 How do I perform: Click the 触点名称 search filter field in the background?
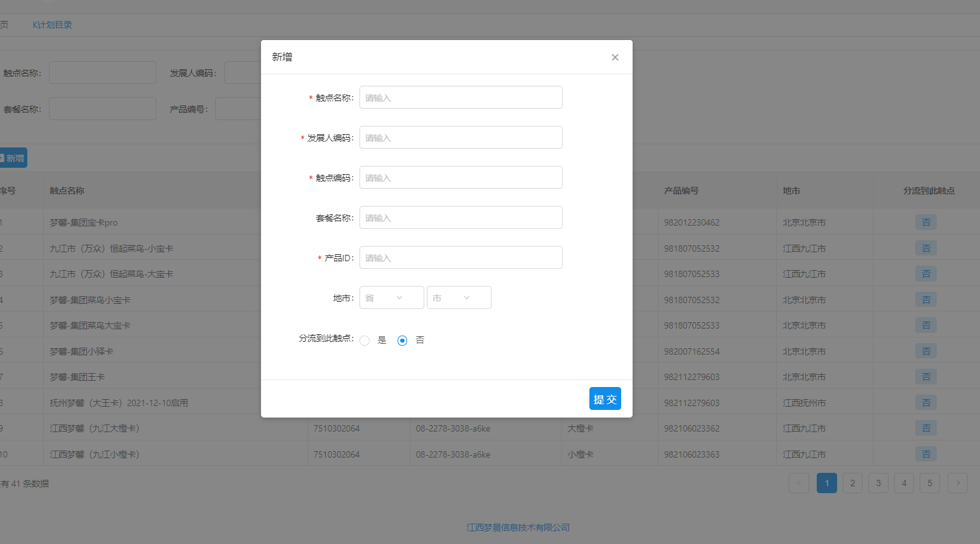(x=102, y=72)
